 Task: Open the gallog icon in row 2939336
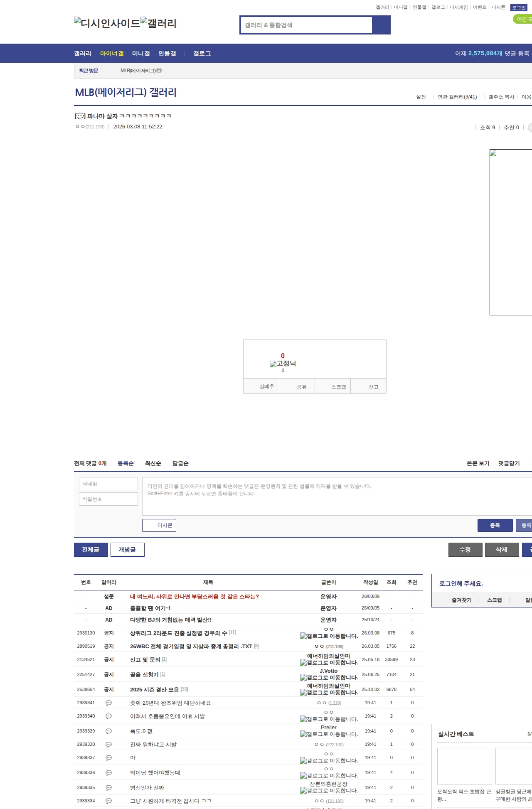tap(329, 776)
